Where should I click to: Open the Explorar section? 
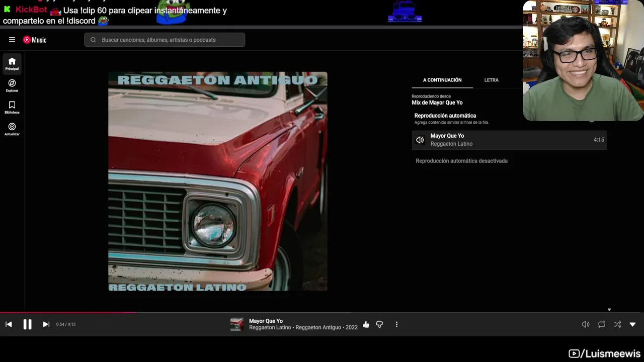[x=12, y=85]
